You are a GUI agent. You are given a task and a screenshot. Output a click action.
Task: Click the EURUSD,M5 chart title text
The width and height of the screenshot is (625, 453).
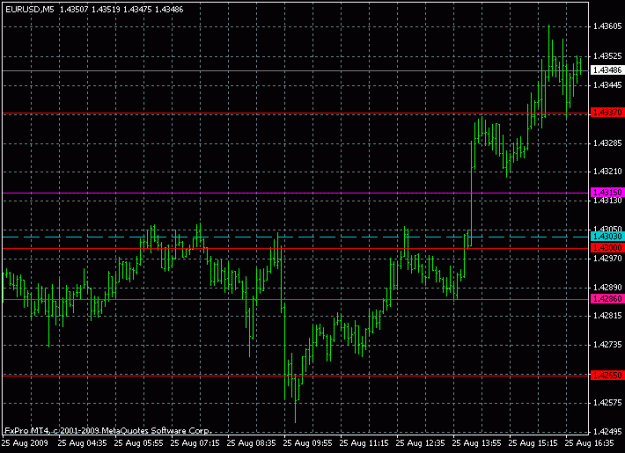tap(29, 9)
